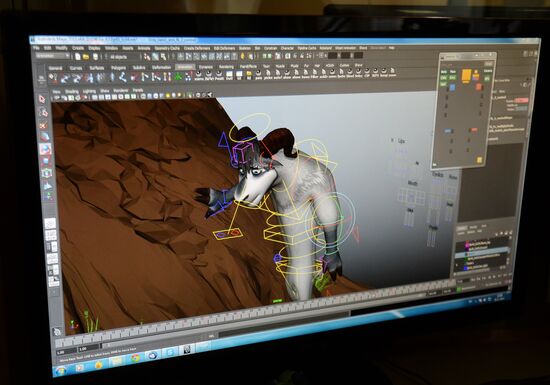Open the Skeleton menu
Image resolution: width=550 pixels, height=385 pixels.
(x=245, y=48)
